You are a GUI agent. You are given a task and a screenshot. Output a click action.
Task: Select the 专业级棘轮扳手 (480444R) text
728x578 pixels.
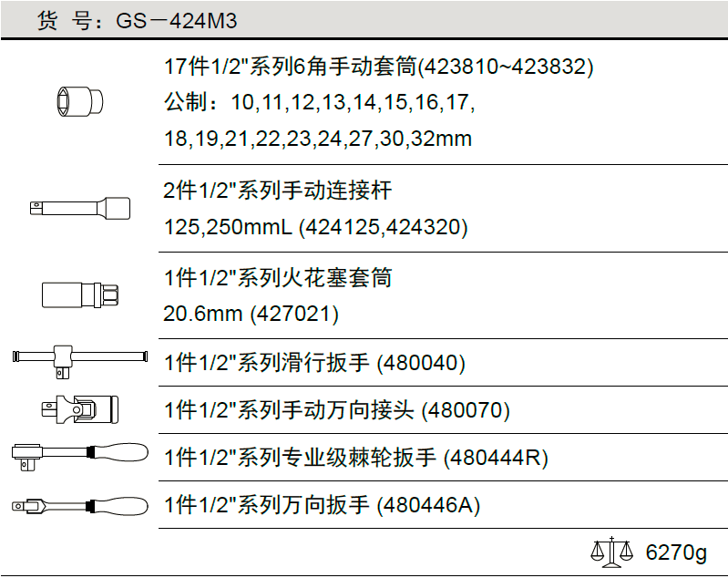356,458
